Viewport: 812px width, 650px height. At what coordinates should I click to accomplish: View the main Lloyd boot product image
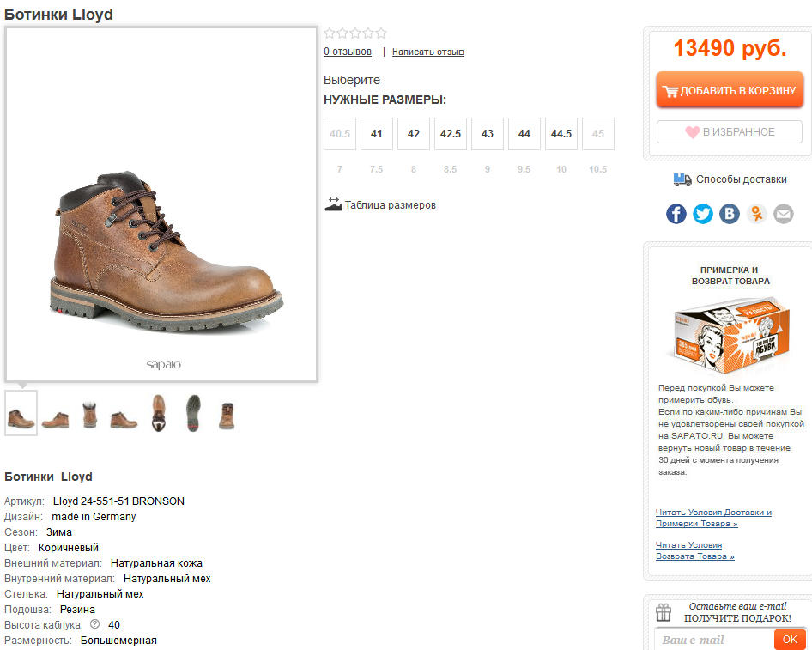(161, 204)
